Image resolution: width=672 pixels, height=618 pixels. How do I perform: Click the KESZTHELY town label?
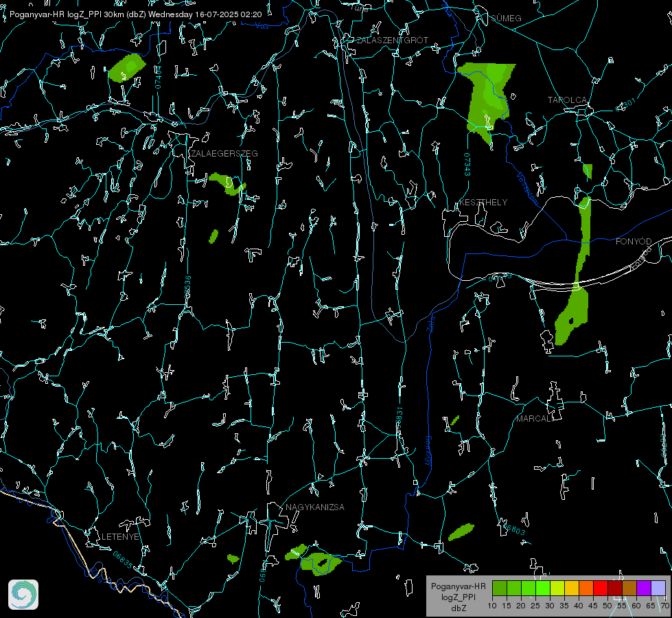click(x=483, y=202)
